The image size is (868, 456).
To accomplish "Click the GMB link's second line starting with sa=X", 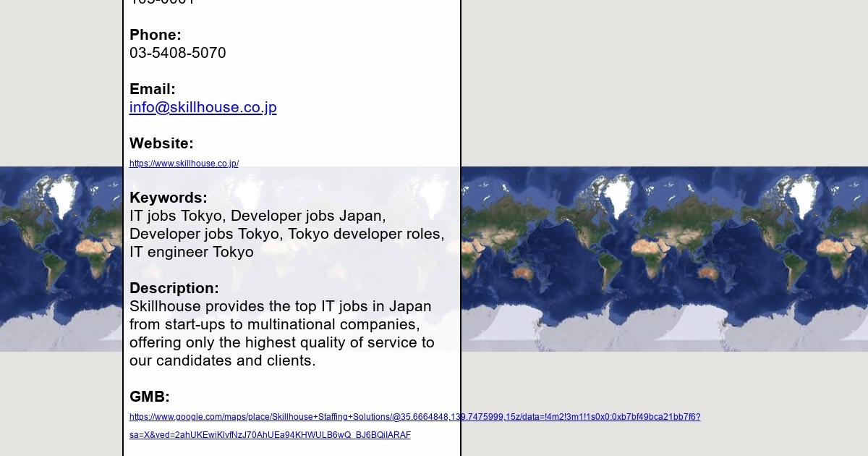I will (x=270, y=435).
